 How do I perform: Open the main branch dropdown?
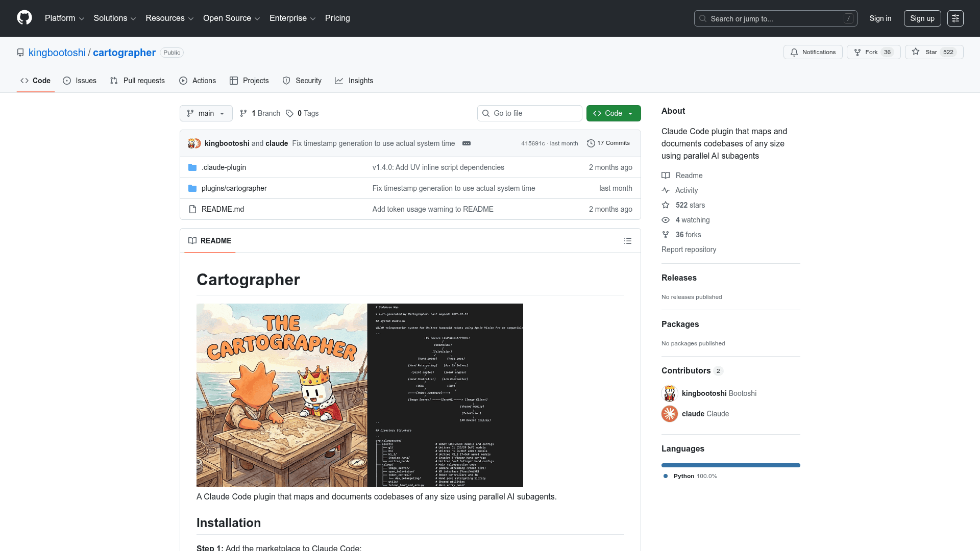(x=206, y=113)
